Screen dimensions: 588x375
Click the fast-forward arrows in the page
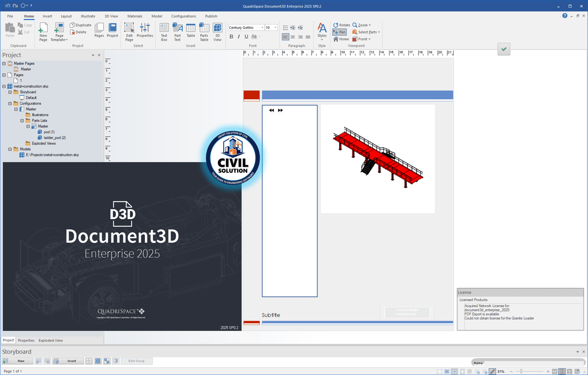coord(280,111)
